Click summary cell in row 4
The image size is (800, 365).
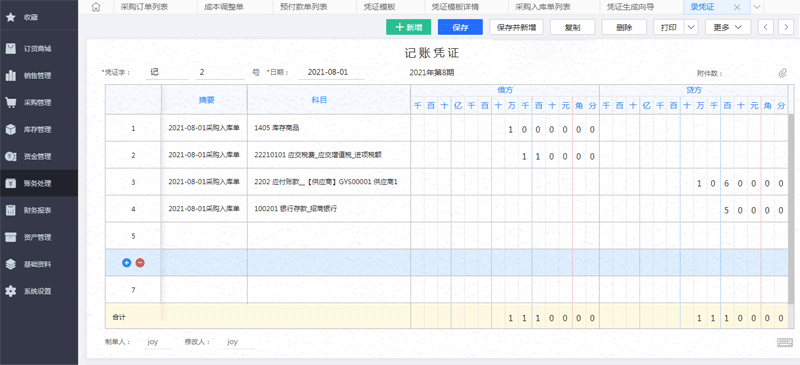(x=205, y=209)
